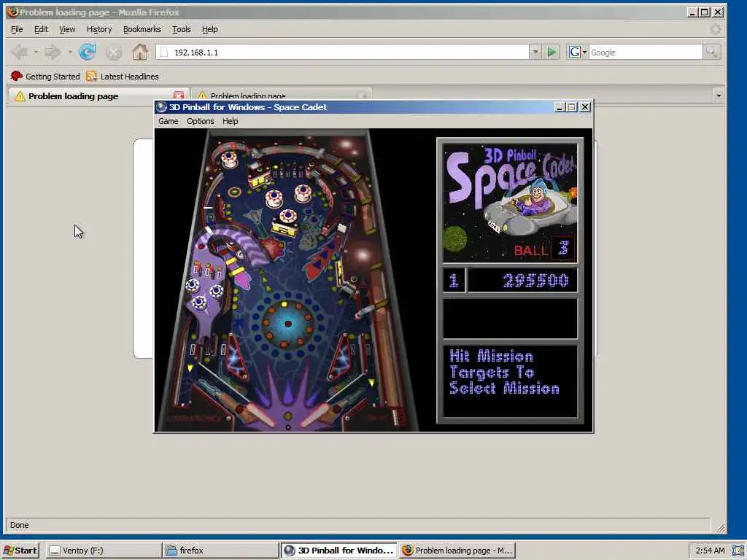This screenshot has height=560, width=747.
Task: Open the Firefox Bookmarks menu
Action: (142, 29)
